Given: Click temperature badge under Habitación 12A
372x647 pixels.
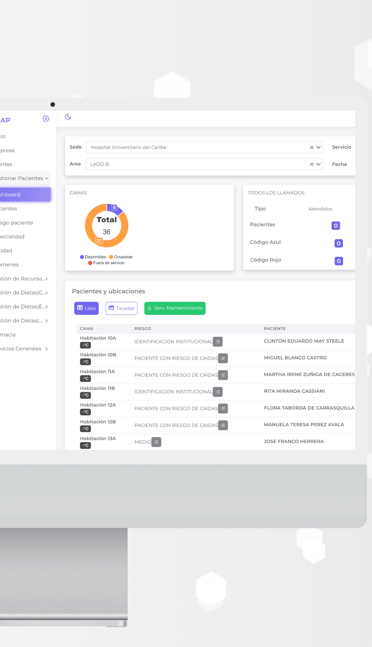Looking at the screenshot, I should [85, 412].
